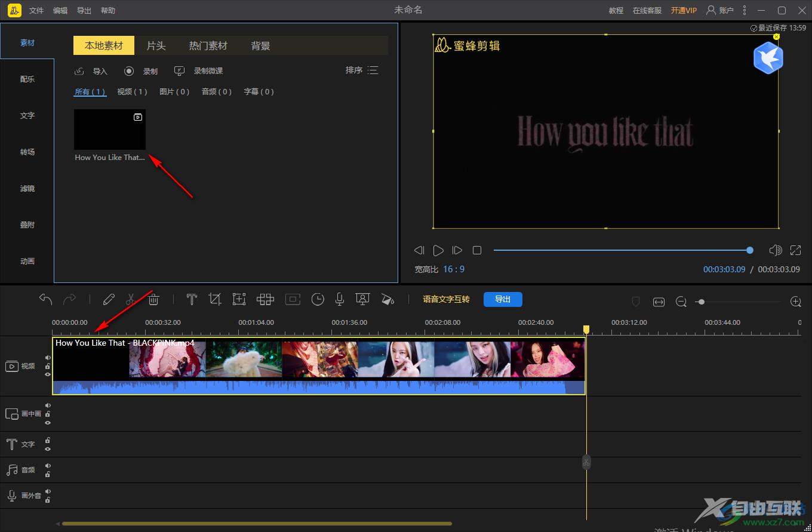Mute the 音频 track speaker
The height and width of the screenshot is (532, 812).
(48, 466)
